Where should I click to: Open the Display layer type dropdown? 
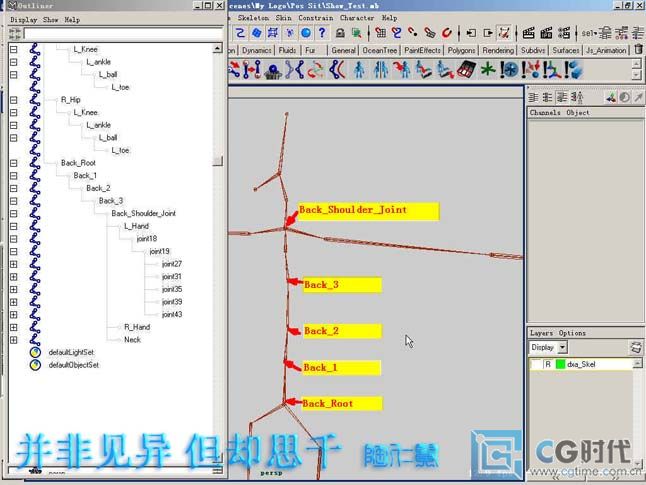coord(563,347)
